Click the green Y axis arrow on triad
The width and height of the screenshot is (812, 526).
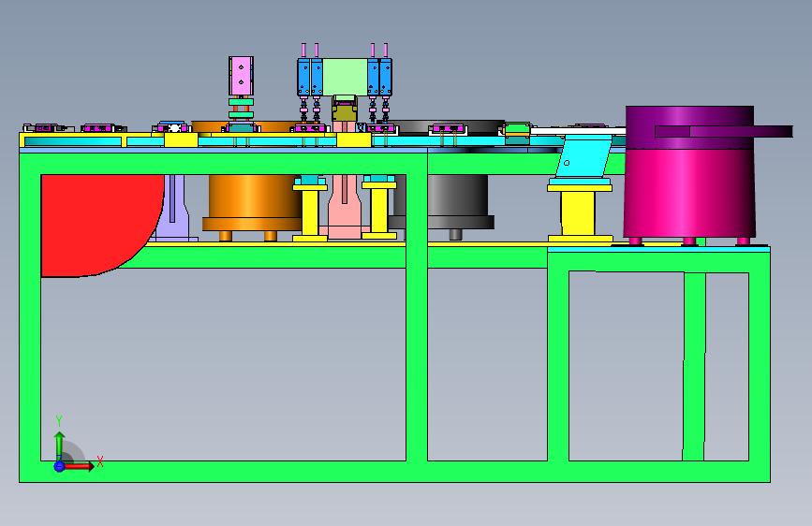(59, 445)
